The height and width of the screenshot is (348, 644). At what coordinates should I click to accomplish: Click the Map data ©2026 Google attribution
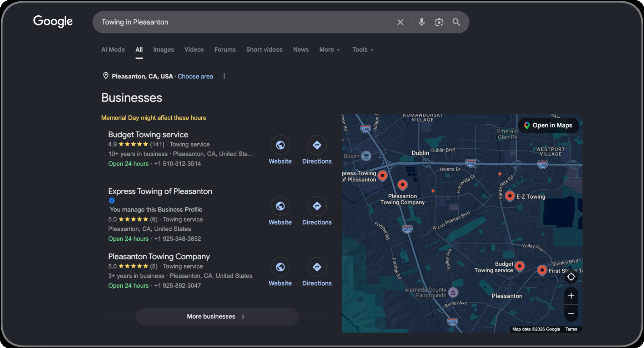(x=536, y=329)
